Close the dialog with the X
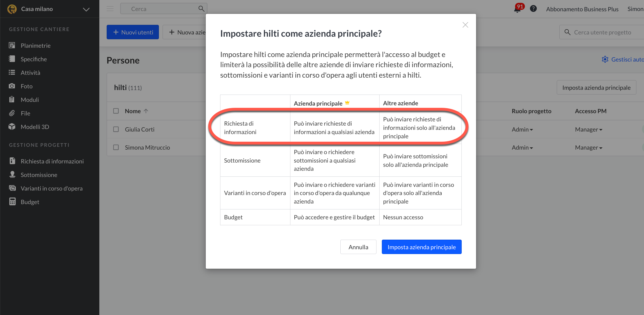 click(x=465, y=25)
